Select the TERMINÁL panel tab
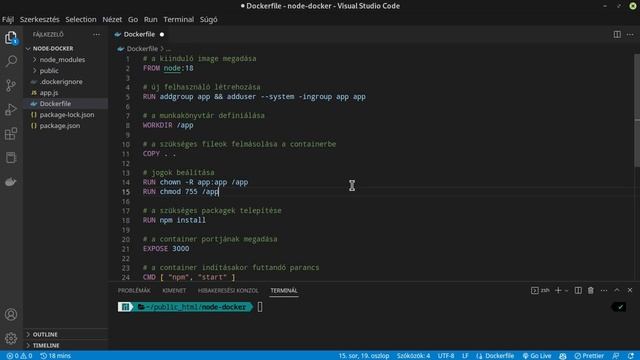 284,291
